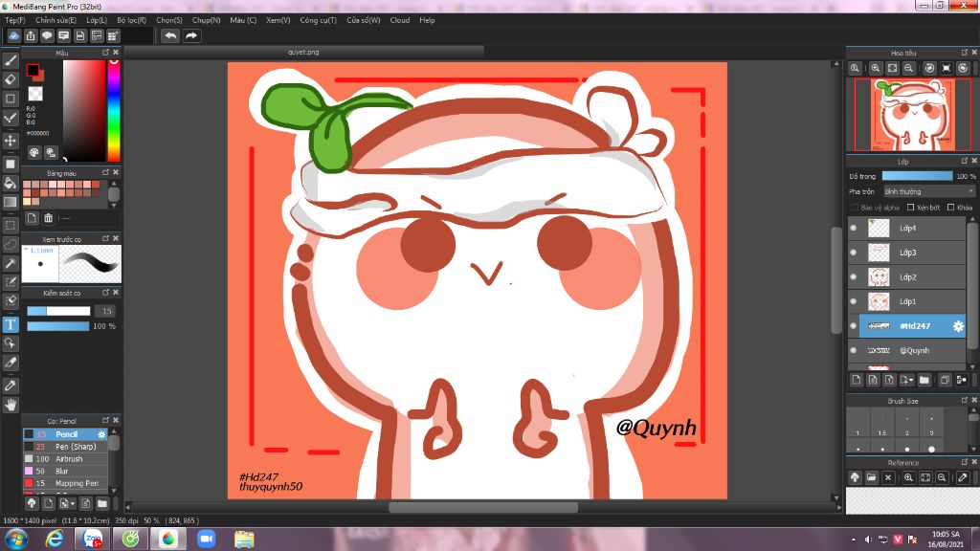Viewport: 980px width, 551px height.
Task: Open the reference image folder icon
Action: 871,477
